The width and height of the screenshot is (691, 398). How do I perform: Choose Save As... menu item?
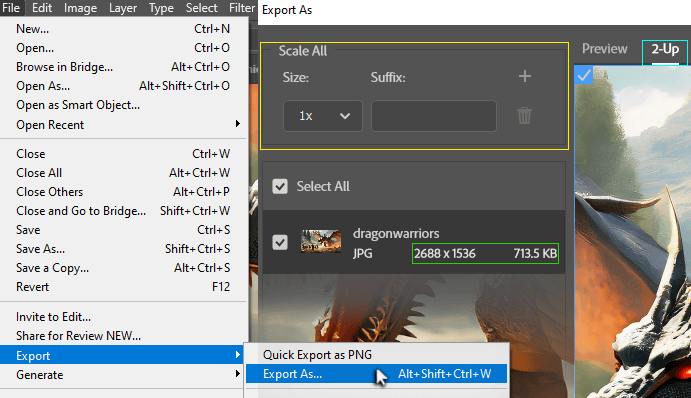123,249
